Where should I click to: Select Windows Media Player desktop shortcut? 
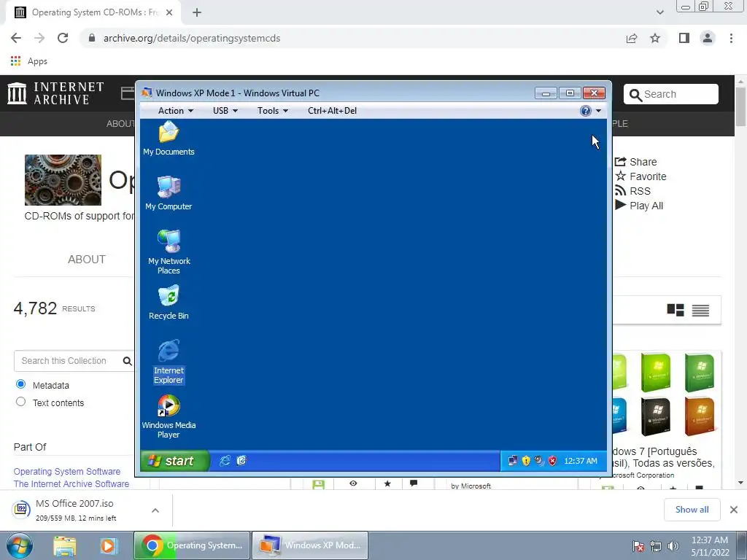coord(169,416)
